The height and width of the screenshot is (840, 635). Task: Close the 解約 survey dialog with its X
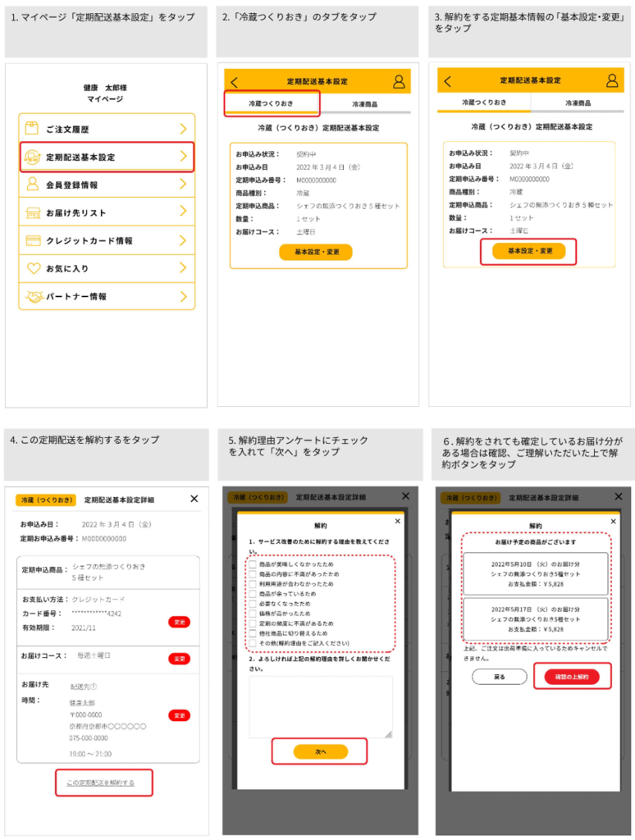398,521
